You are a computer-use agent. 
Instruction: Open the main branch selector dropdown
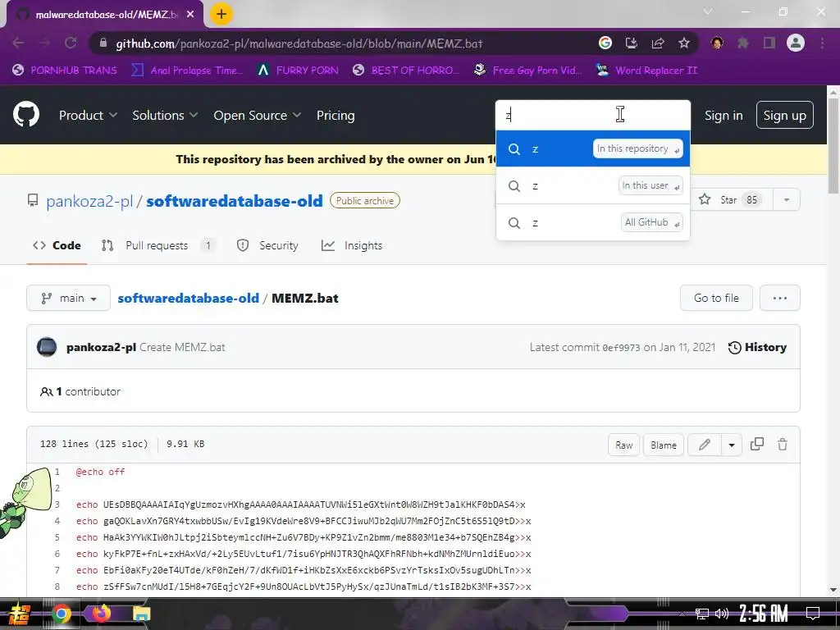click(x=69, y=298)
